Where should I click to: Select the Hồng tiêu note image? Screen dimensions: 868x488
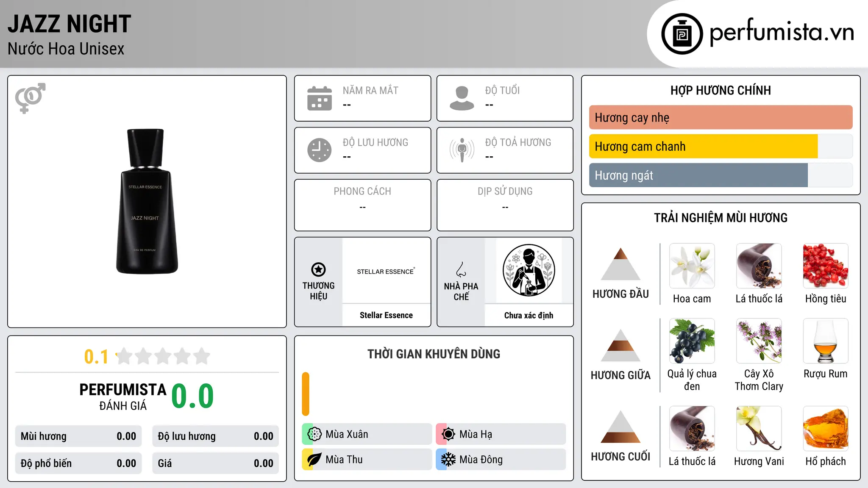(x=826, y=266)
